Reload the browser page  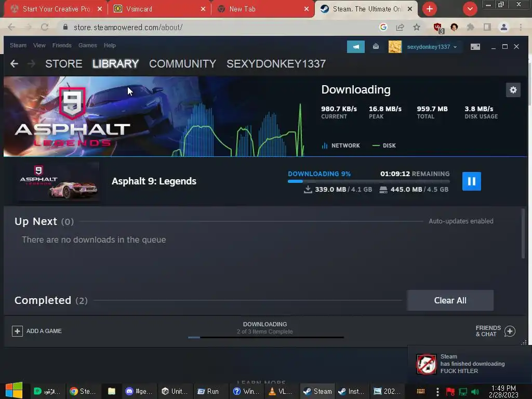[x=45, y=27]
